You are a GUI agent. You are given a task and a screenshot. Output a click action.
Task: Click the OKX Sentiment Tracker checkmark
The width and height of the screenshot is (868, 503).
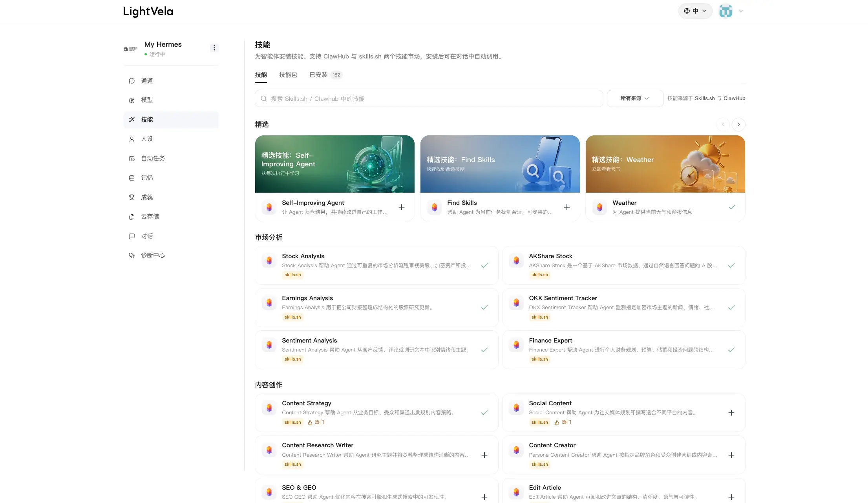tap(731, 308)
